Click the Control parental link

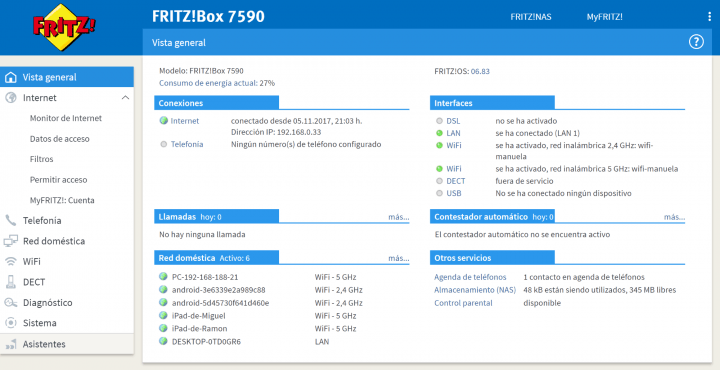coord(463,303)
